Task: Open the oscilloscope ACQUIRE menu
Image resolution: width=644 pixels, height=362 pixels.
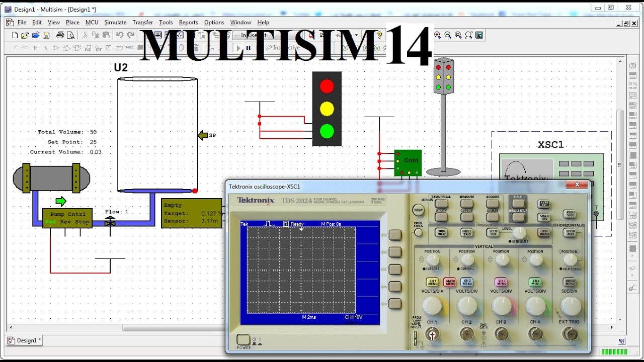Action: (x=493, y=204)
